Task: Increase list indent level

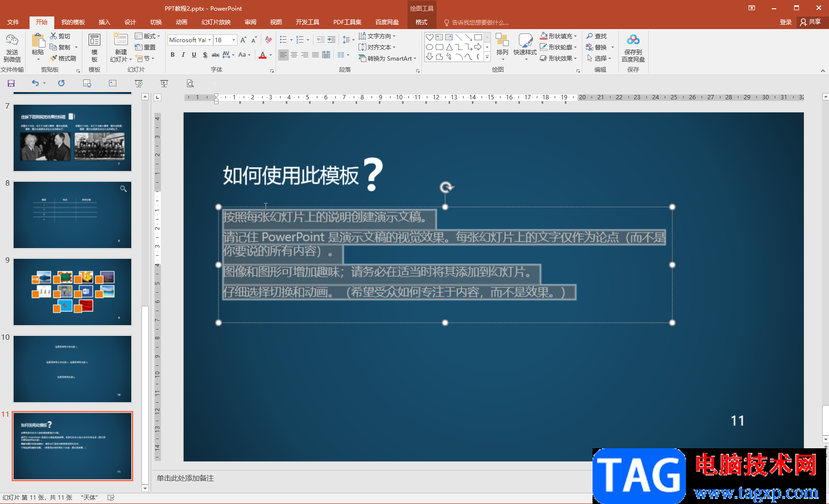Action: tap(331, 40)
